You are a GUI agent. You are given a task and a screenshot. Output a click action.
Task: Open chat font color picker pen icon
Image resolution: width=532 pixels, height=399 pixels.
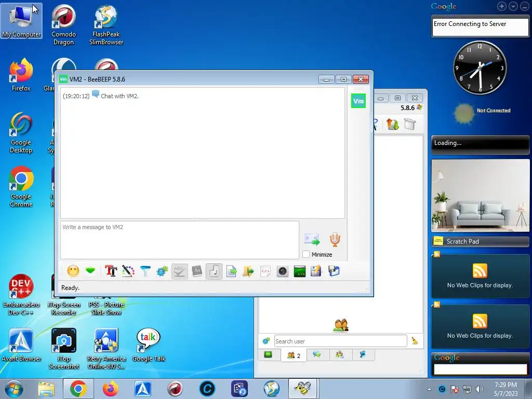pyautogui.click(x=128, y=271)
